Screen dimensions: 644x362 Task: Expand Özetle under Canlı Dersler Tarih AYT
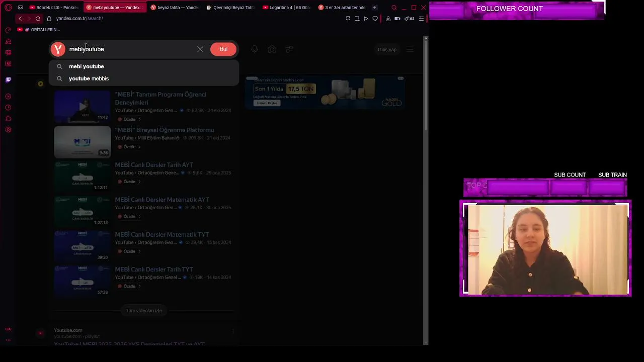pyautogui.click(x=129, y=182)
